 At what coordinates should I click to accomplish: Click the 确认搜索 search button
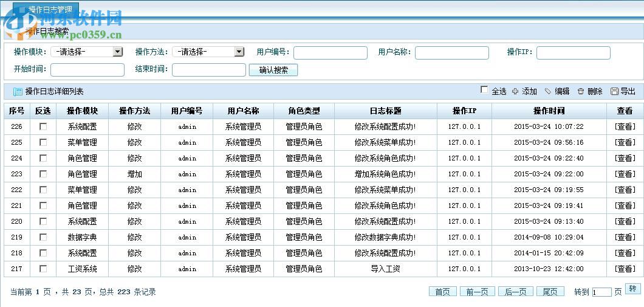[273, 70]
